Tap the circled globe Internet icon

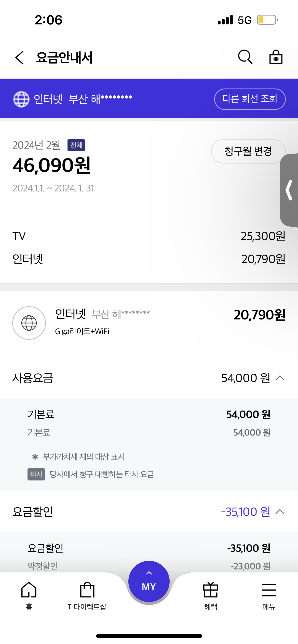pyautogui.click(x=29, y=323)
